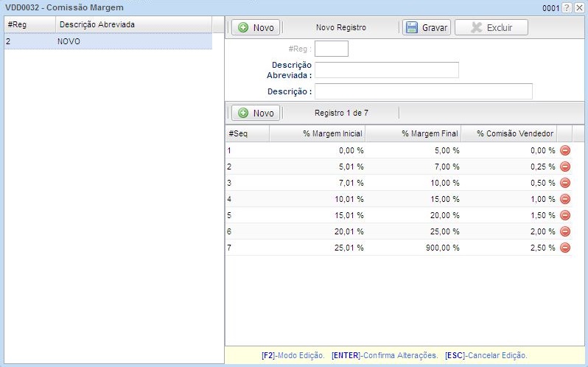This screenshot has width=588, height=367.
Task: Remove the 10,01 % margin row
Action: click(565, 199)
